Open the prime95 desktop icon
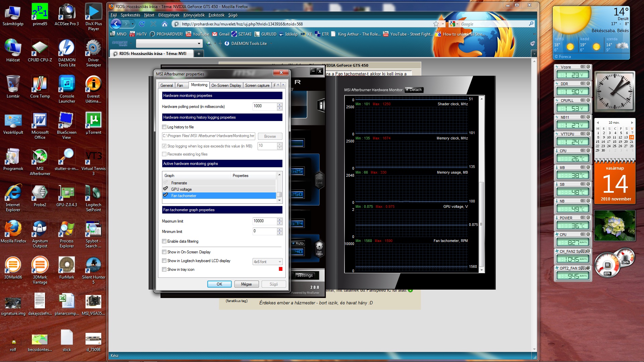644x362 pixels. point(40,14)
